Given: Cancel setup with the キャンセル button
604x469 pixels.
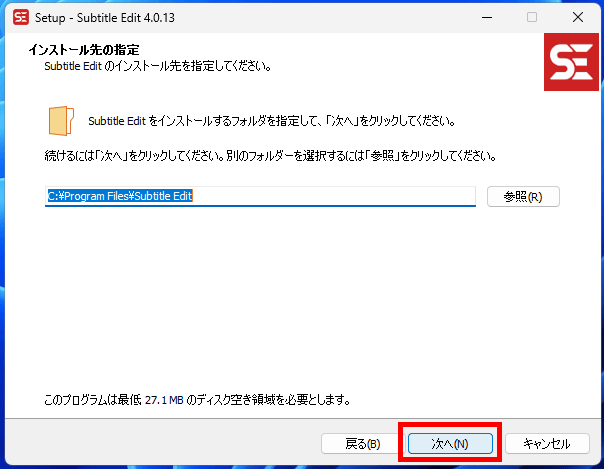Looking at the screenshot, I should [547, 444].
